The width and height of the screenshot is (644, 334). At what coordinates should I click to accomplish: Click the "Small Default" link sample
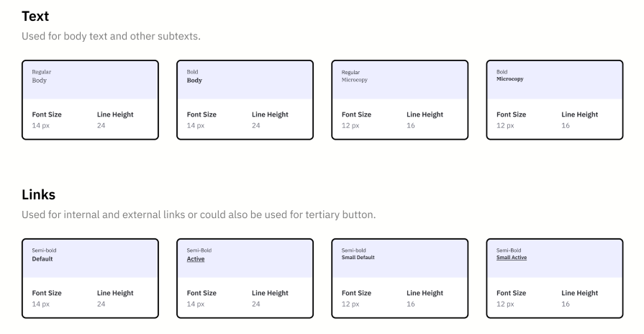point(358,257)
